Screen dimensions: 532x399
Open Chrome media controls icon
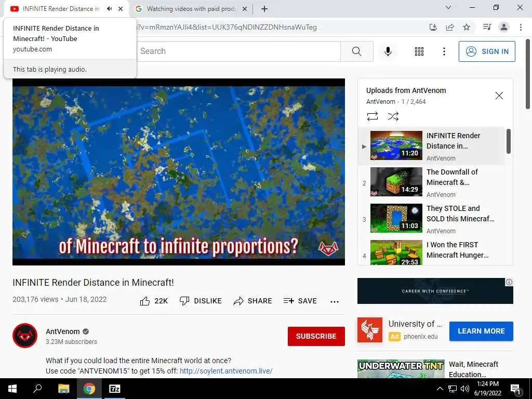tap(487, 27)
